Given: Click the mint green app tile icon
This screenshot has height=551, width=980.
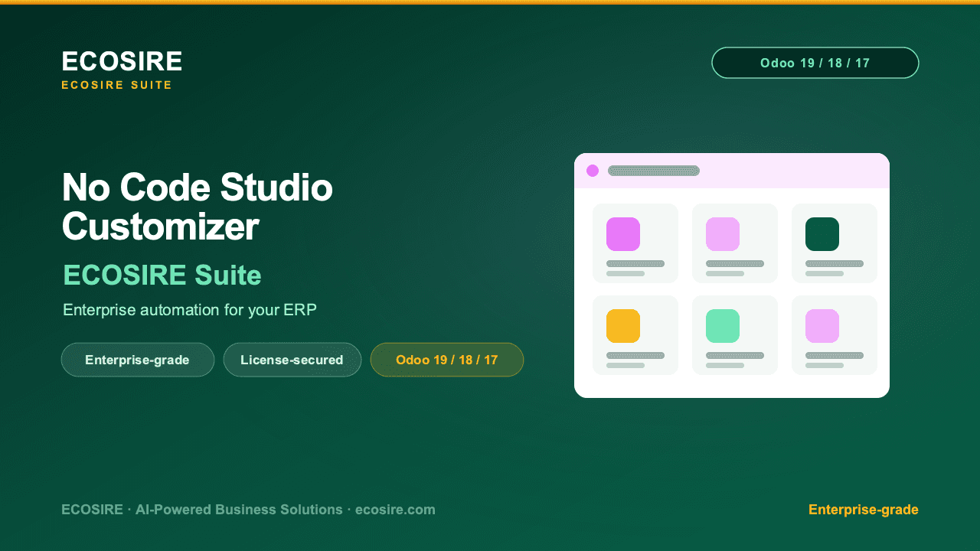Looking at the screenshot, I should coord(723,326).
